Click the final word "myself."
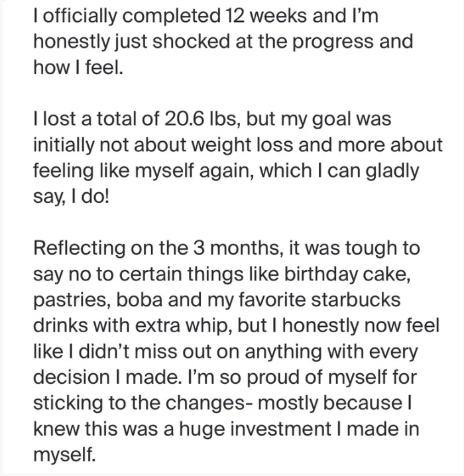This screenshot has height=476, width=464. pyautogui.click(x=64, y=455)
